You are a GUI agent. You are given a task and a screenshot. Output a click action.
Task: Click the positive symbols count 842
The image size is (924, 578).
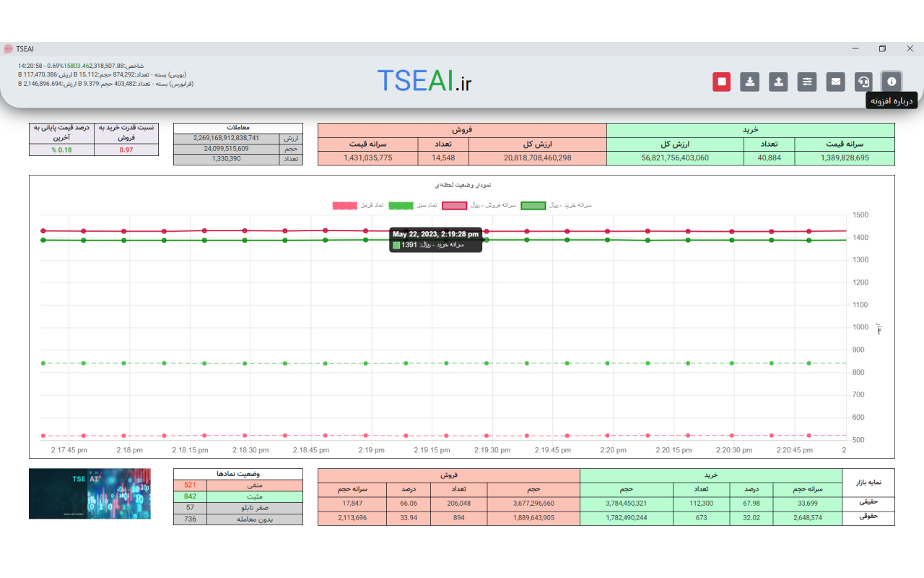click(x=190, y=497)
